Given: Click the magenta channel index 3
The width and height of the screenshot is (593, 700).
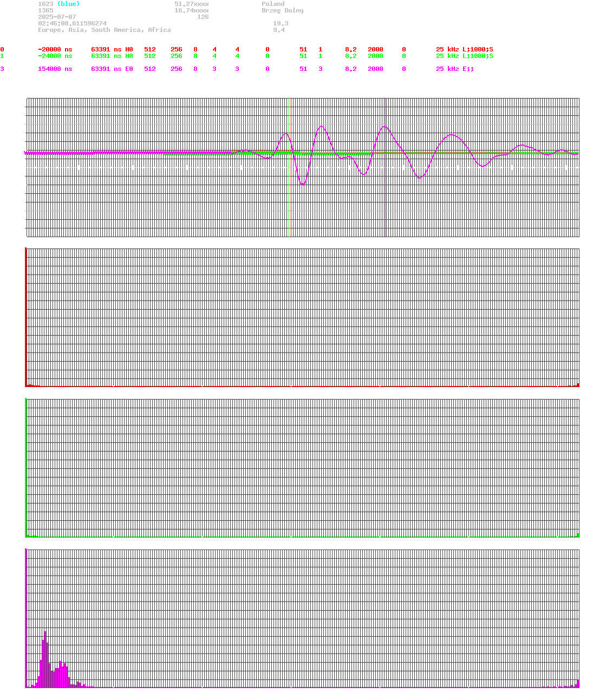Looking at the screenshot, I should (2, 69).
